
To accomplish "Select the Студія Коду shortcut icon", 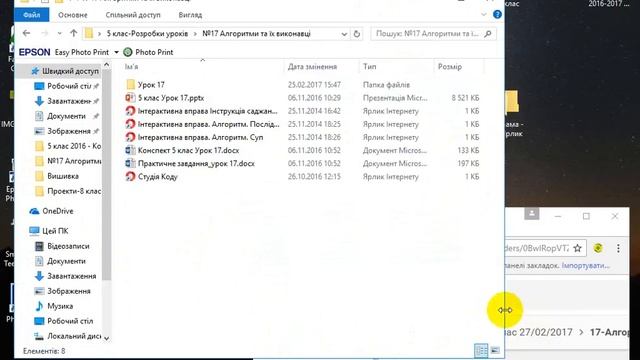I will click(130, 176).
